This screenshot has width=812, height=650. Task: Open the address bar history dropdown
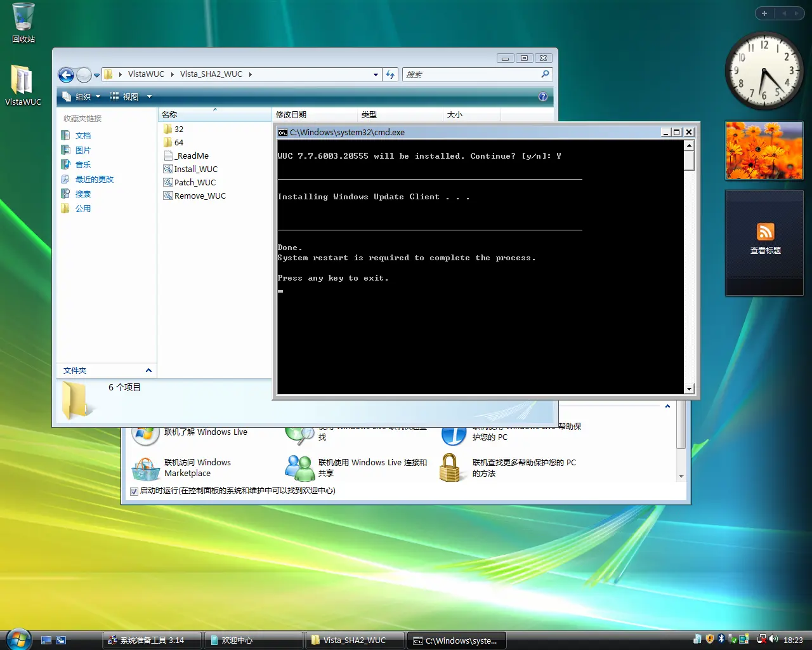click(376, 75)
